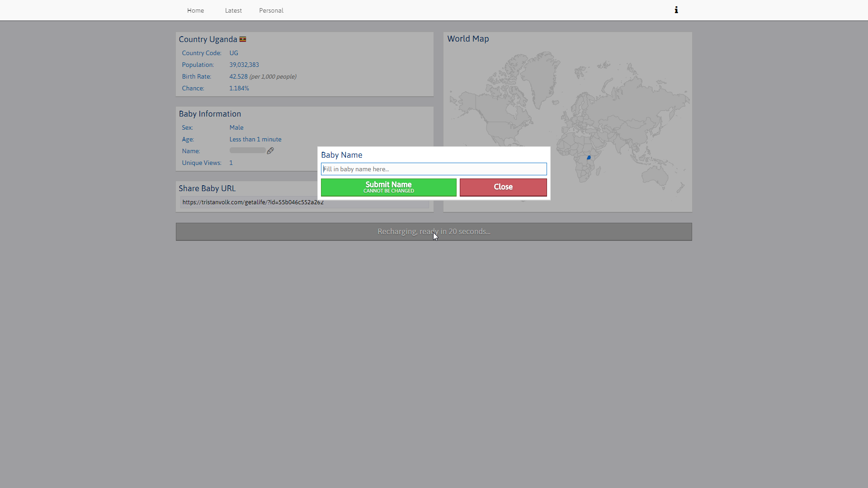868x488 pixels.
Task: Click the info icon in top bar
Action: (x=676, y=10)
